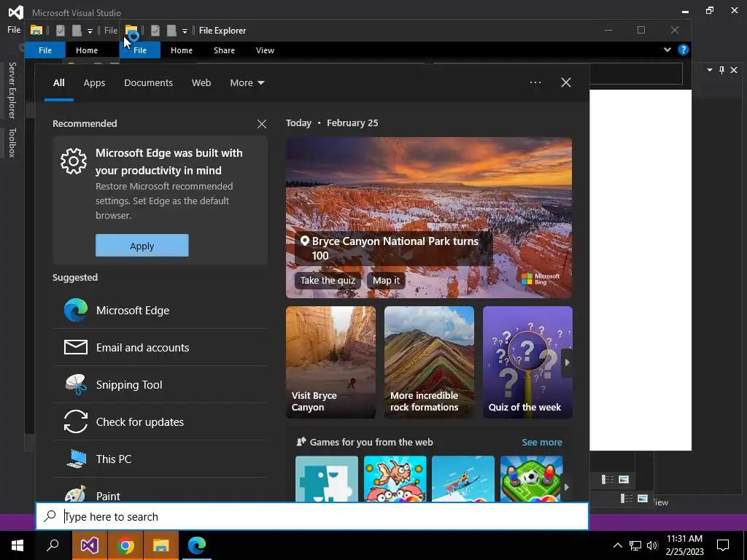The image size is (747, 560).
Task: Open File tab in front File Explorer
Action: click(140, 50)
